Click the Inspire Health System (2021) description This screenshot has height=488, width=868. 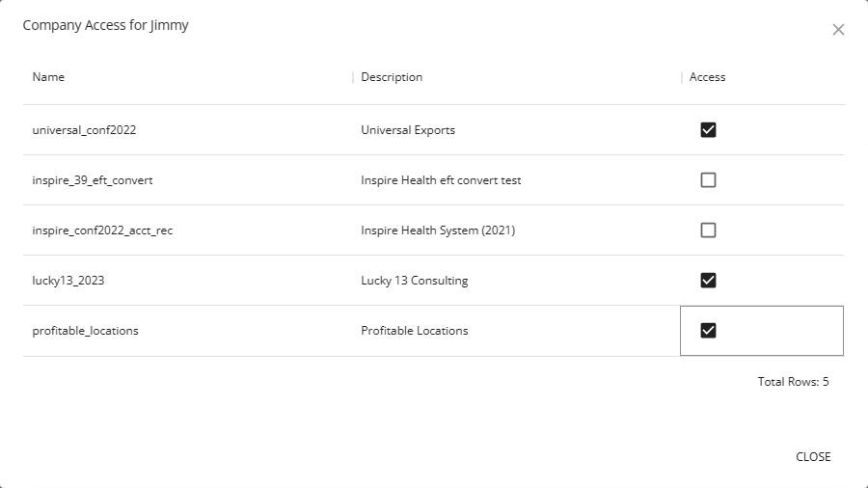[x=436, y=230]
